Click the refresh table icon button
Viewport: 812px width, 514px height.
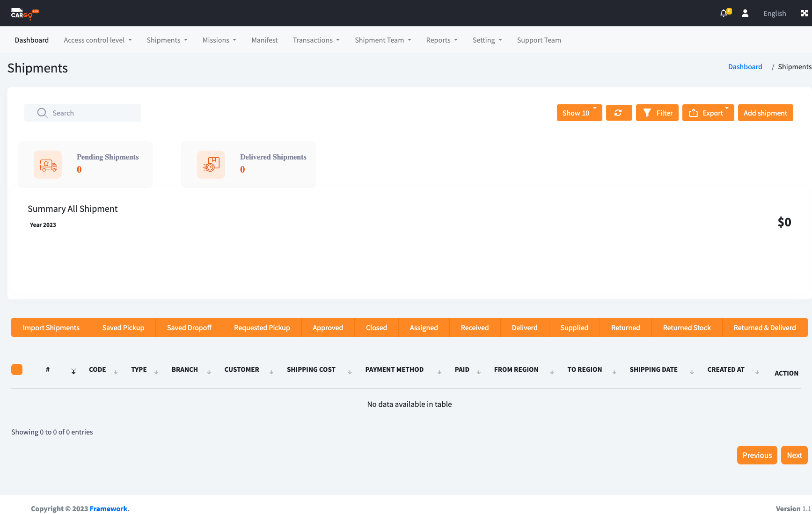click(619, 113)
